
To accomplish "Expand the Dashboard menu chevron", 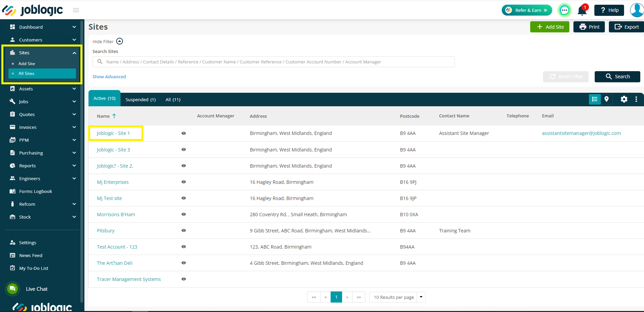I will click(x=74, y=27).
